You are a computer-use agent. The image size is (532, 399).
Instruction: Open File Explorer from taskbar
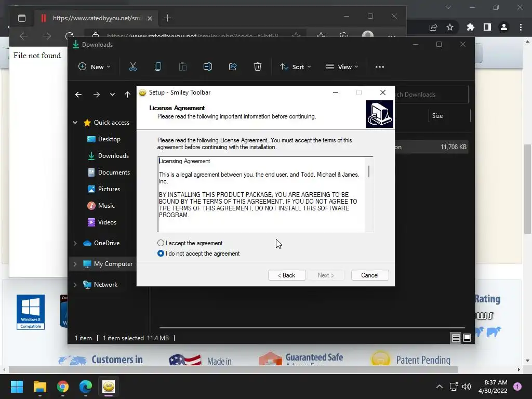point(39,387)
